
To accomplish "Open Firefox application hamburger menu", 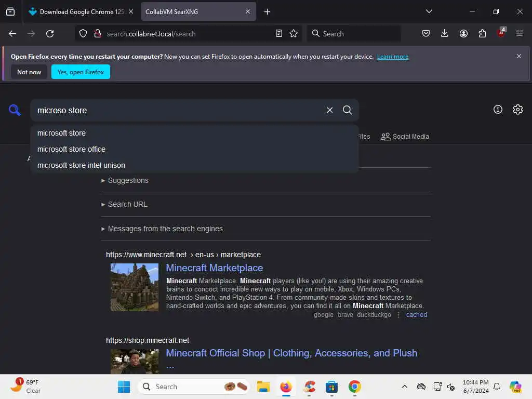I will point(520,33).
